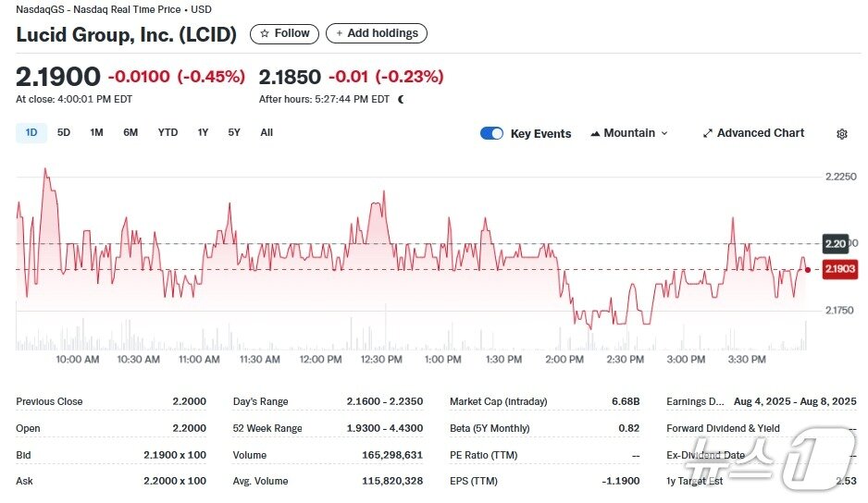The width and height of the screenshot is (868, 503).
Task: Show All historical price data
Action: pos(267,132)
